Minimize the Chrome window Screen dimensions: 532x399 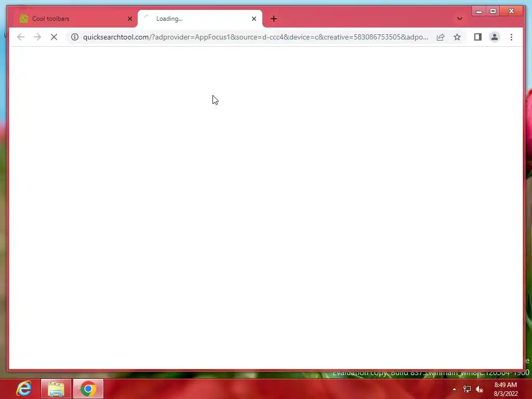coord(478,11)
